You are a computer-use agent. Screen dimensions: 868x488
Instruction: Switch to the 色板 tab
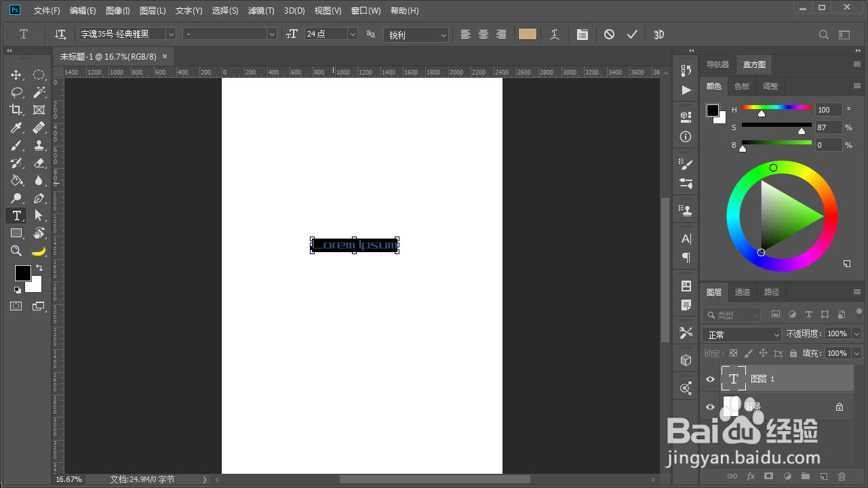(742, 86)
